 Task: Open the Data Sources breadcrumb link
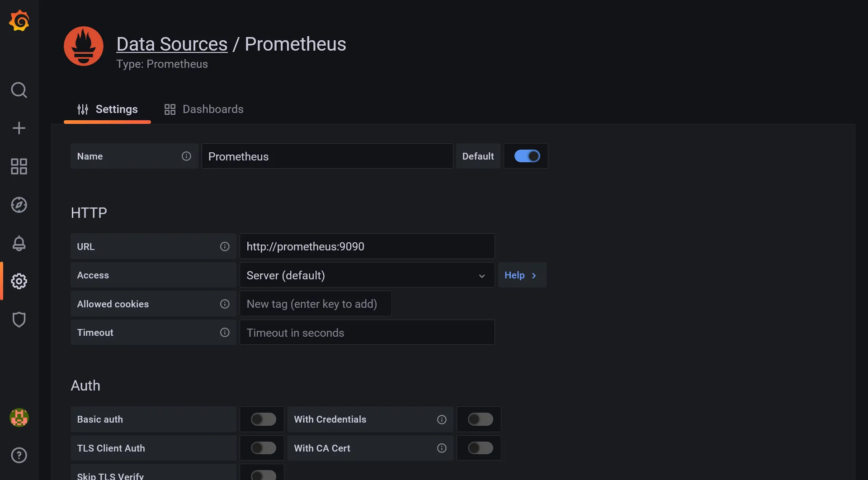tap(172, 43)
